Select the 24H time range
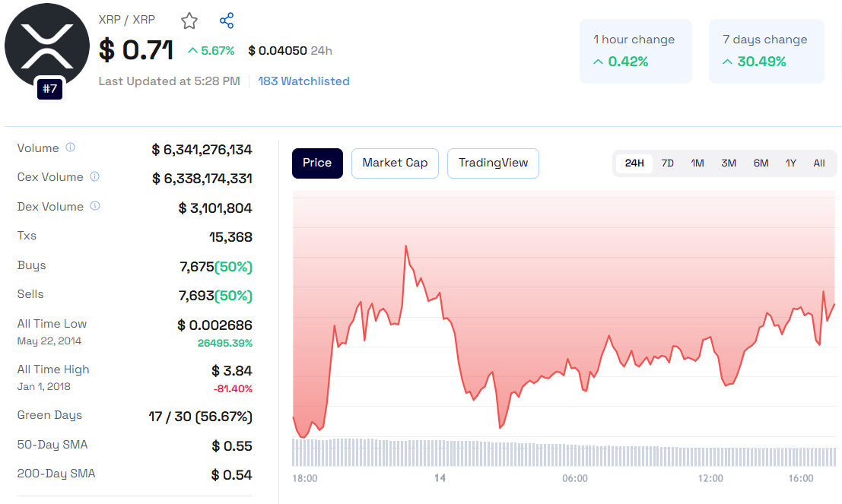Viewport: 842px width, 504px height. pos(634,163)
